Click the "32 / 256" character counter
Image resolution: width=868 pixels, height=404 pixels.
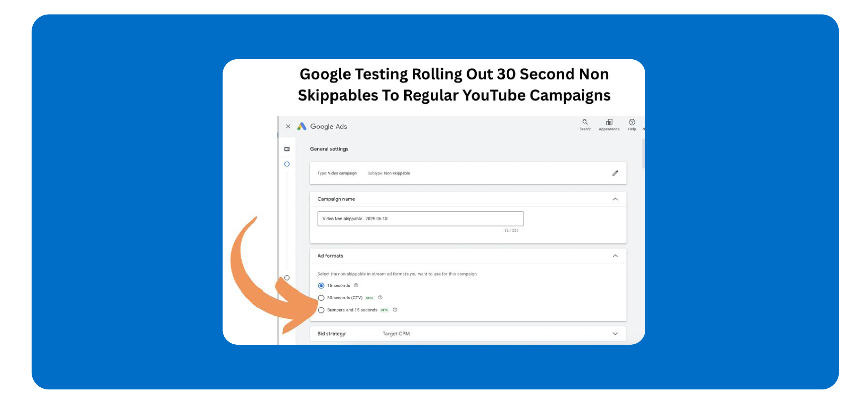tap(511, 231)
